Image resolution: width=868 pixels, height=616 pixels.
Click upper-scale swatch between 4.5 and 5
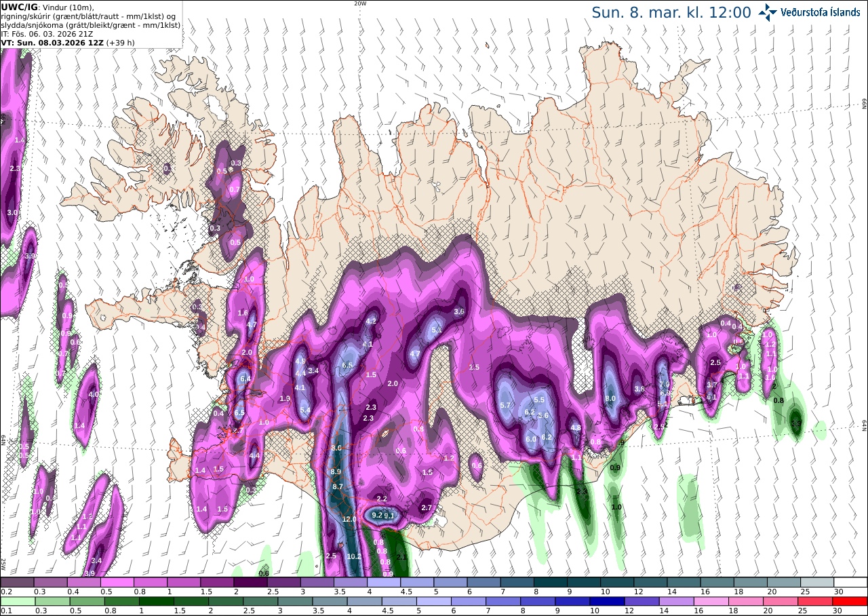click(x=417, y=582)
